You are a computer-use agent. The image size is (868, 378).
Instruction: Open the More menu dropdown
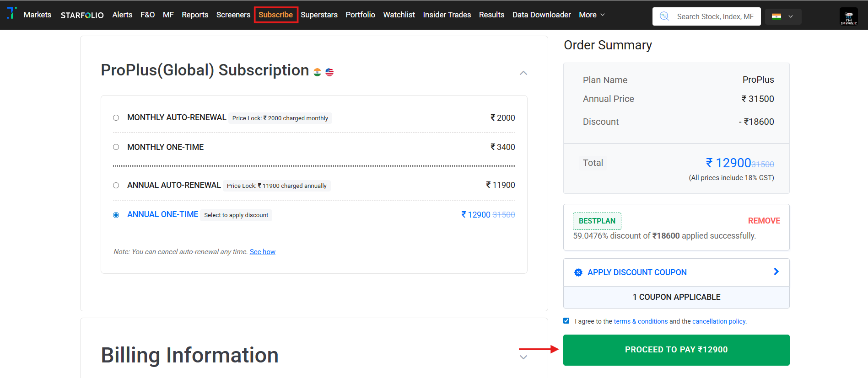coord(592,15)
